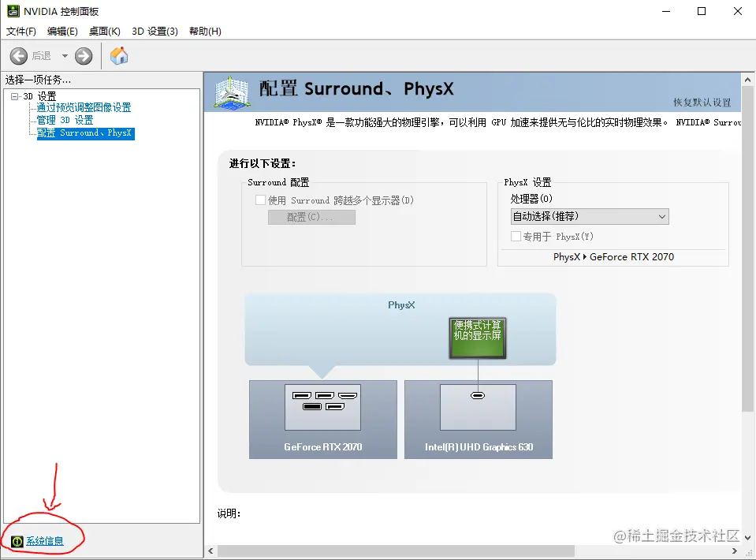Toggle 专用于 PhysX checkbox
Viewport: 756px width, 560px height.
pos(516,237)
